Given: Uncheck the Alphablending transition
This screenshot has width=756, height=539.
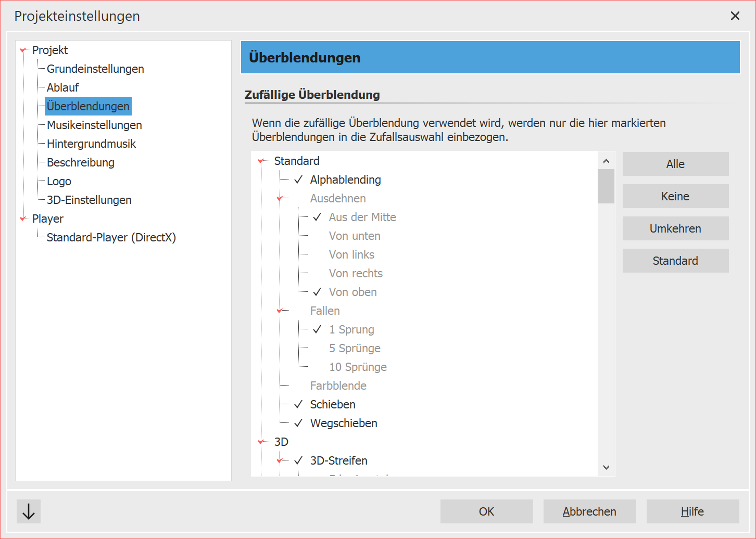Looking at the screenshot, I should click(x=298, y=180).
